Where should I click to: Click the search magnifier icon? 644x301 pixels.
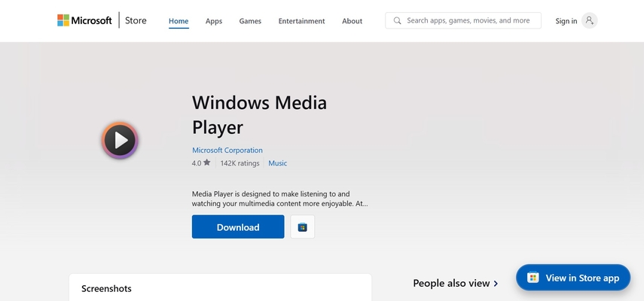click(x=397, y=20)
